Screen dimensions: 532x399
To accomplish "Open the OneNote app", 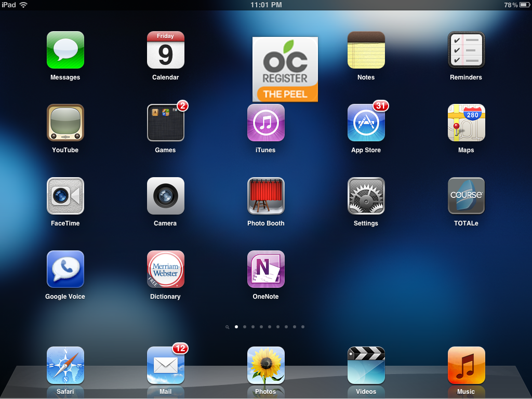I will click(265, 269).
